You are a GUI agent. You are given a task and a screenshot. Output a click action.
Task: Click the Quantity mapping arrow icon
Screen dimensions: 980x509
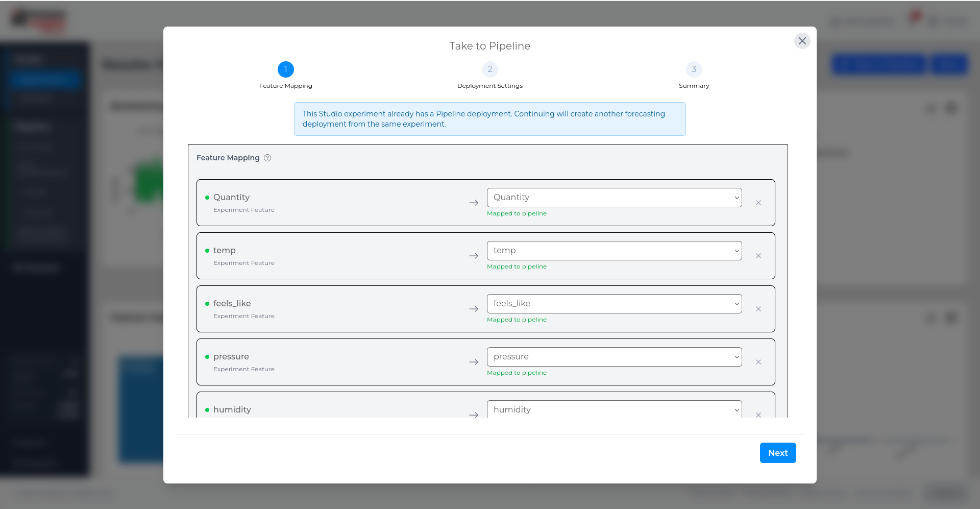(474, 203)
